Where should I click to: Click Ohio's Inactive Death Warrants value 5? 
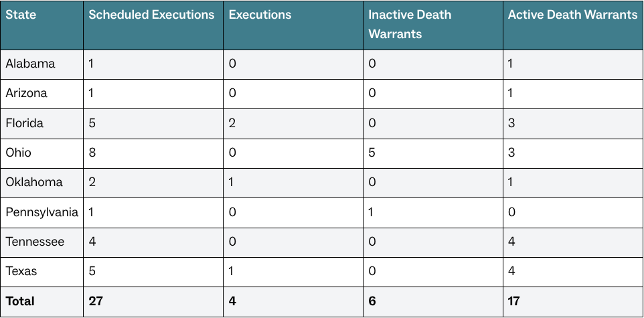pos(372,153)
